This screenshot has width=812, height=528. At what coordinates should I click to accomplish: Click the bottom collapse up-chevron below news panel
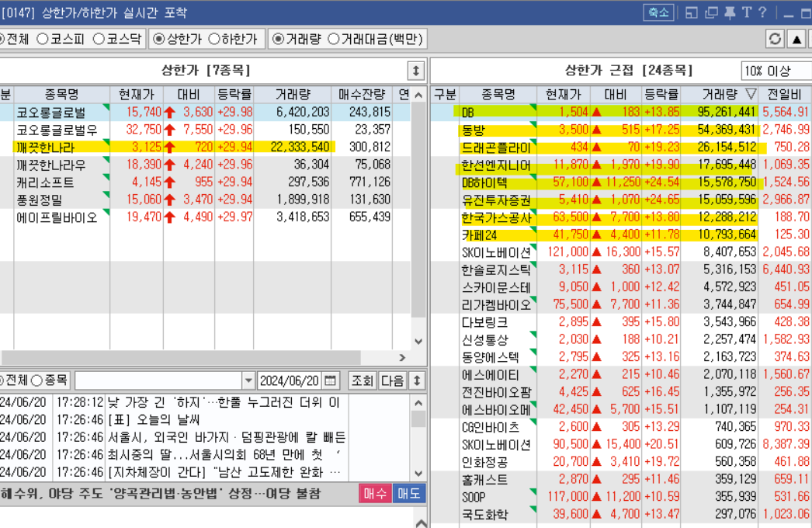click(x=421, y=523)
